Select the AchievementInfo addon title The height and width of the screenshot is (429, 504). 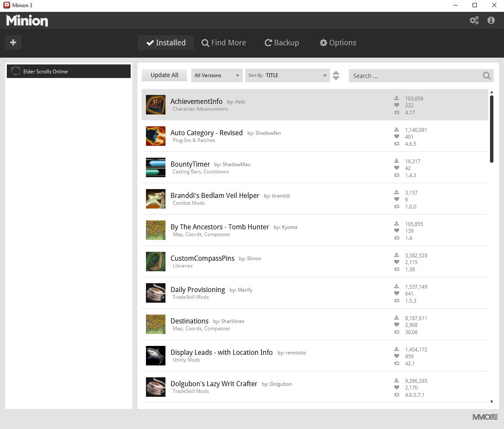click(x=196, y=101)
